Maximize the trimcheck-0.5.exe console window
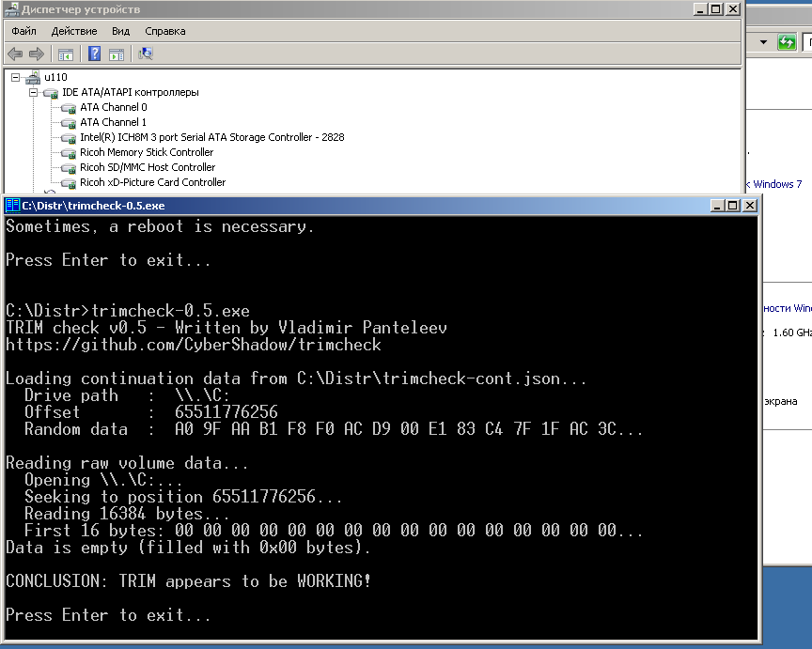This screenshot has height=649, width=812. coord(733,206)
